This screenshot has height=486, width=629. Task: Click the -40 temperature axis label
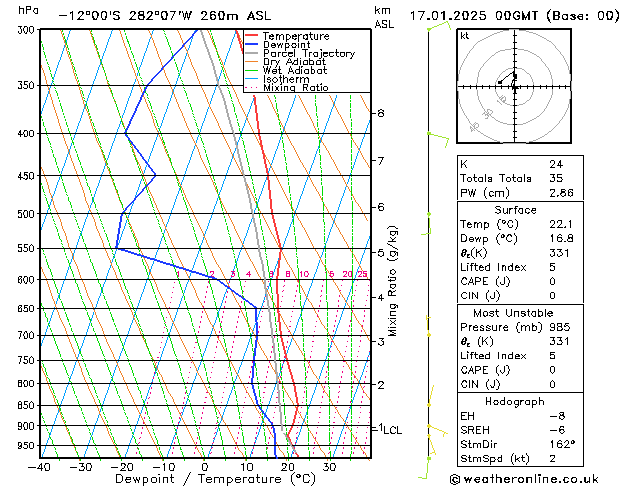click(x=39, y=467)
